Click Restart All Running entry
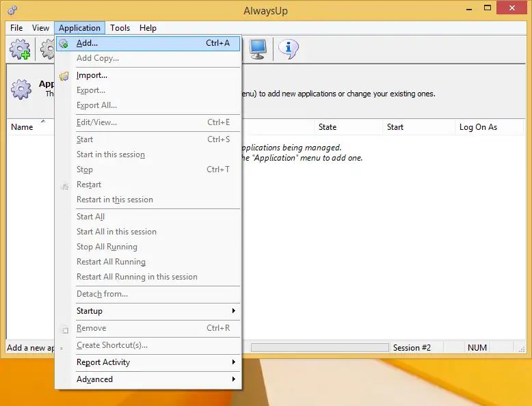The width and height of the screenshot is (532, 406). coord(148,262)
